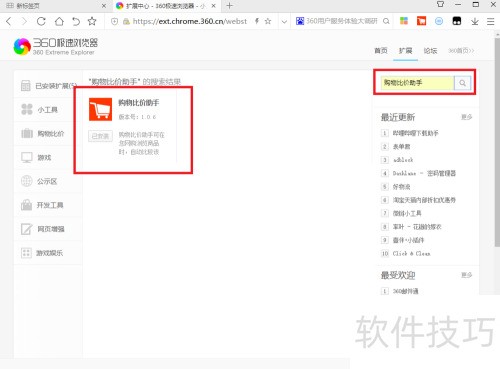
Task: Open 淘宝天猫内部折扣优惠券 entry
Action: 424,200
